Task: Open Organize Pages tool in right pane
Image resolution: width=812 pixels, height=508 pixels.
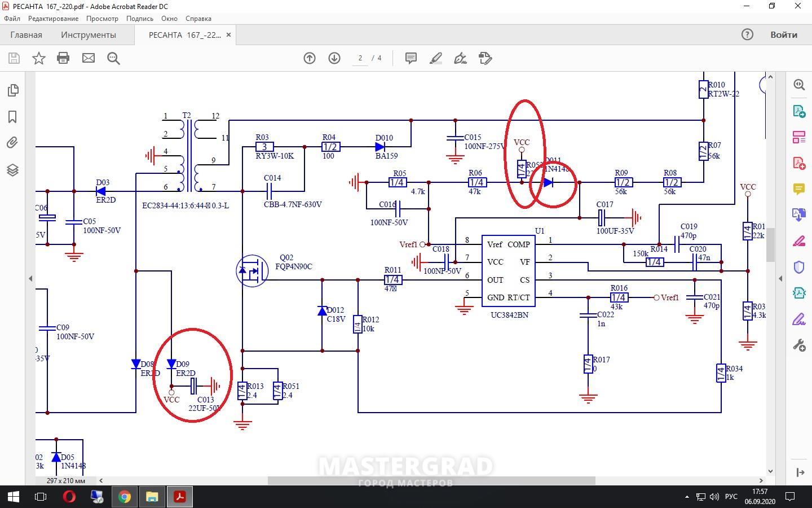Action: pos(799,137)
